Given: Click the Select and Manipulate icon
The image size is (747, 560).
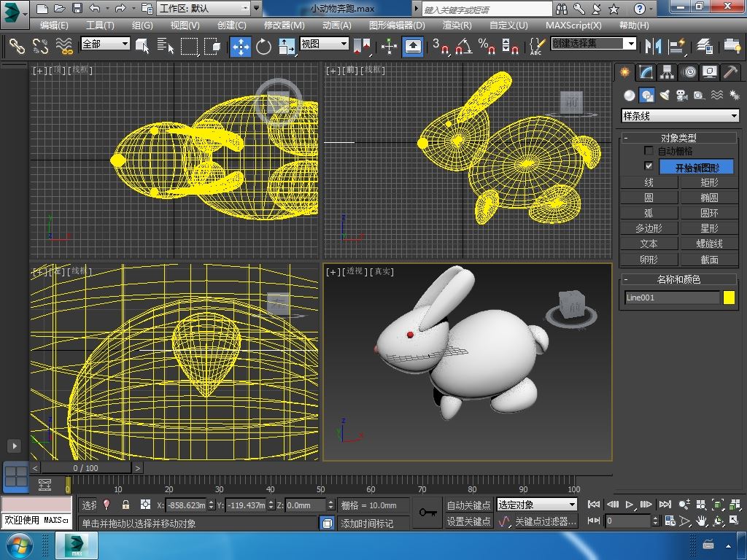Looking at the screenshot, I should click(389, 46).
